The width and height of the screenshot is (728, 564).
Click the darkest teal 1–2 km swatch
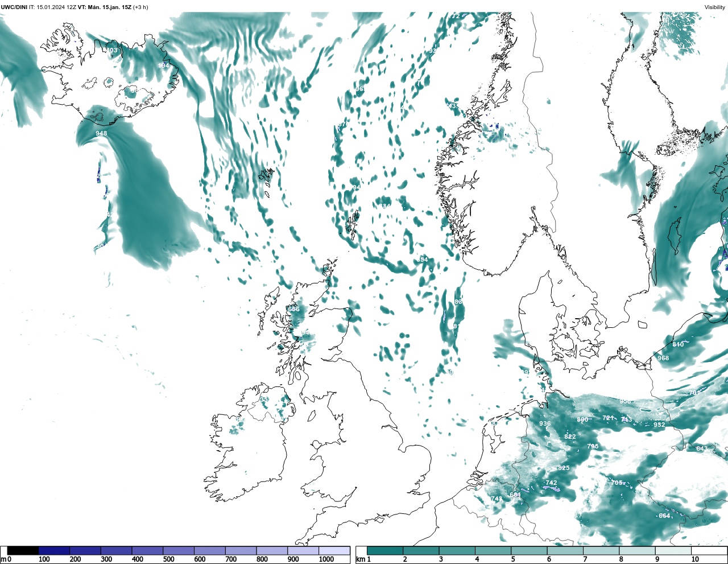[385, 551]
